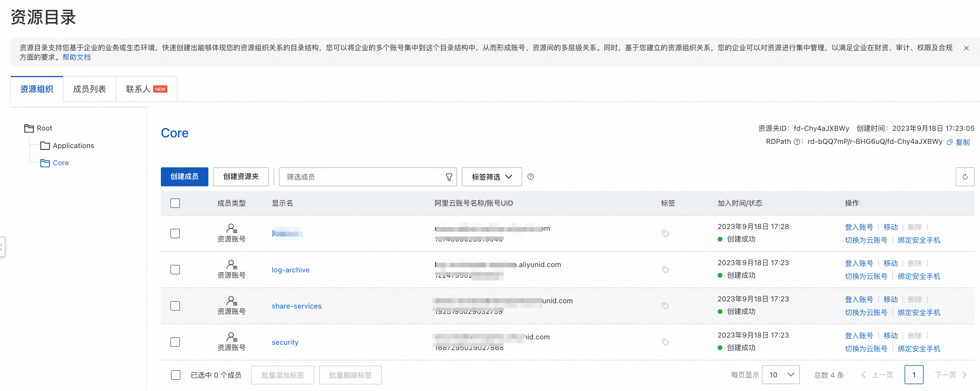Click the tag icon in the security row

[x=665, y=342]
